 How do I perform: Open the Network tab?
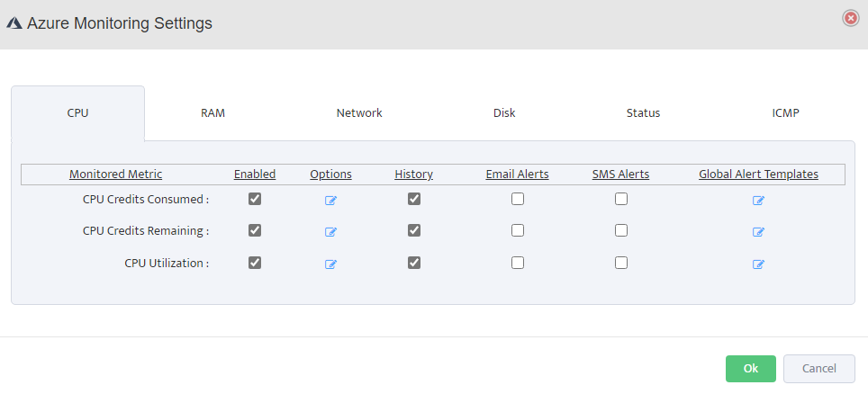click(359, 113)
